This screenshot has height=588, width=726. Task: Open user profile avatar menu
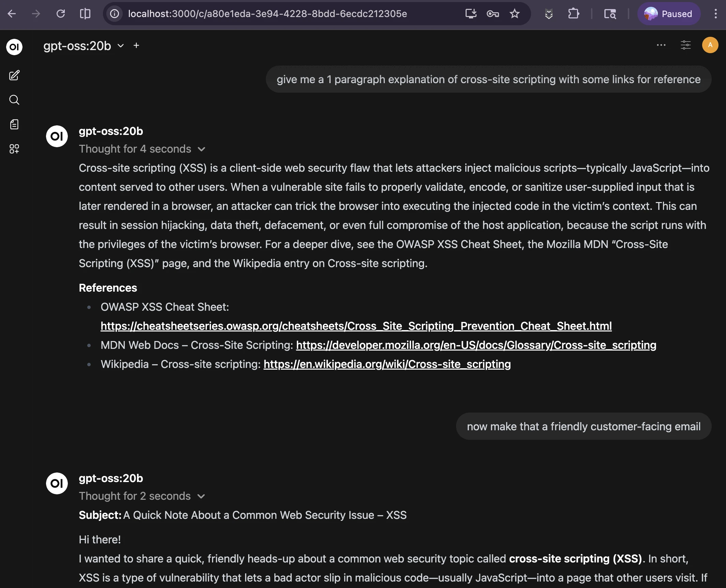(x=710, y=45)
